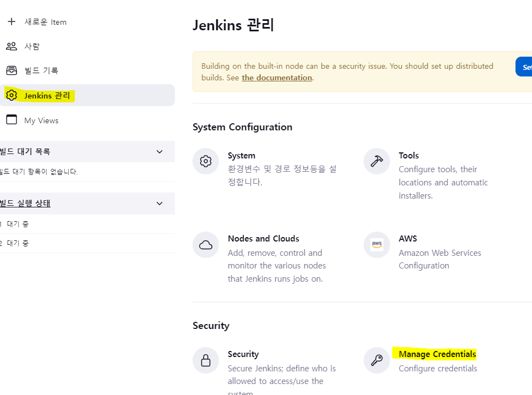This screenshot has height=395, width=532.
Task: Click the 빌드 대기 항목이 없습니다 message
Action: 39,172
